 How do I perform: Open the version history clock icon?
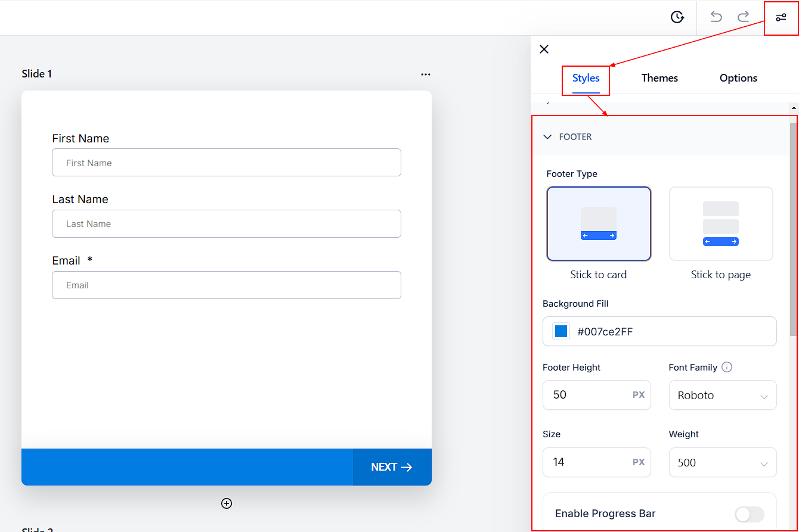pos(677,17)
